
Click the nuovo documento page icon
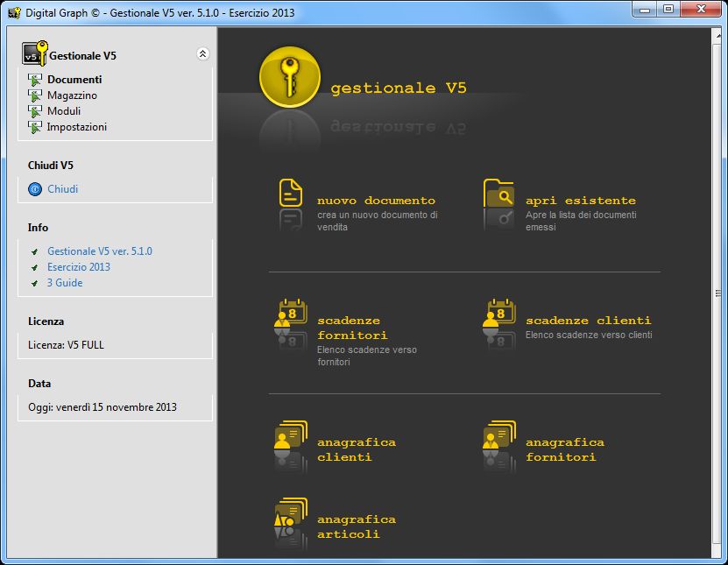pos(291,193)
